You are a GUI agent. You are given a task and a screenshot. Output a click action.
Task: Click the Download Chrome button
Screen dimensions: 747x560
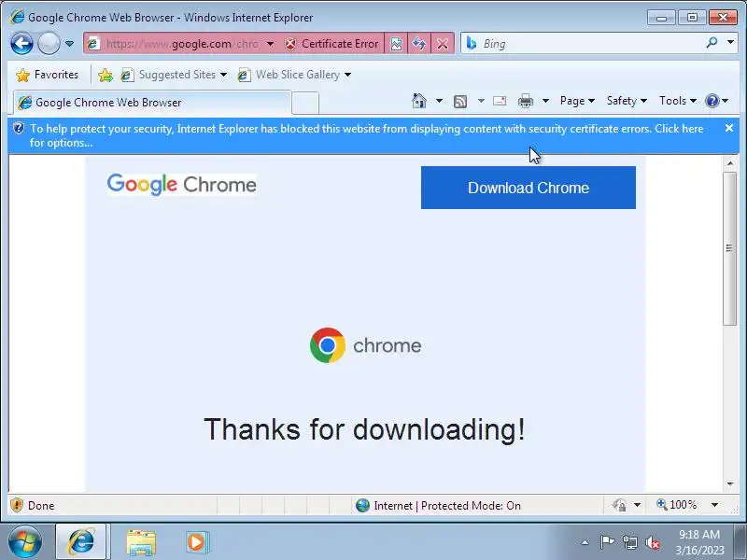tap(529, 188)
